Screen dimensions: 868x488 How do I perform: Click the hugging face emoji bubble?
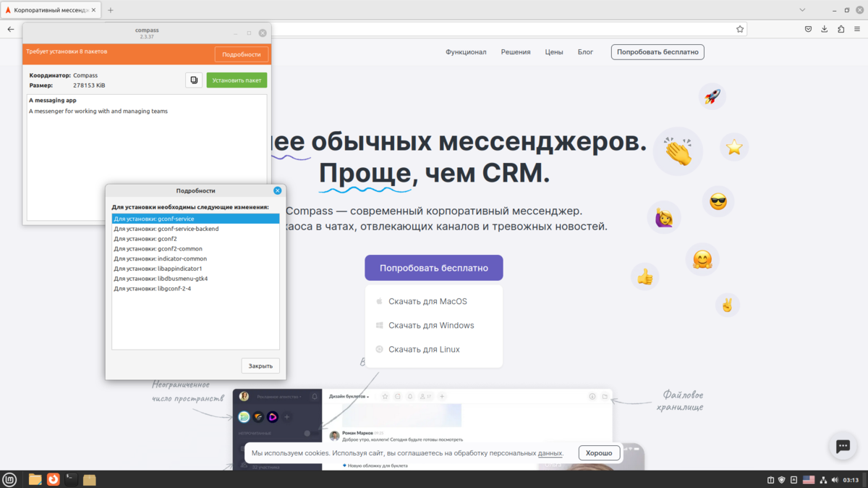point(702,260)
